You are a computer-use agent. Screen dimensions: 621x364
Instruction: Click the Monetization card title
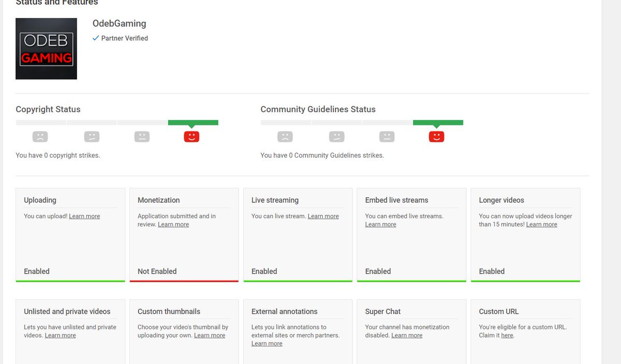pyautogui.click(x=158, y=200)
